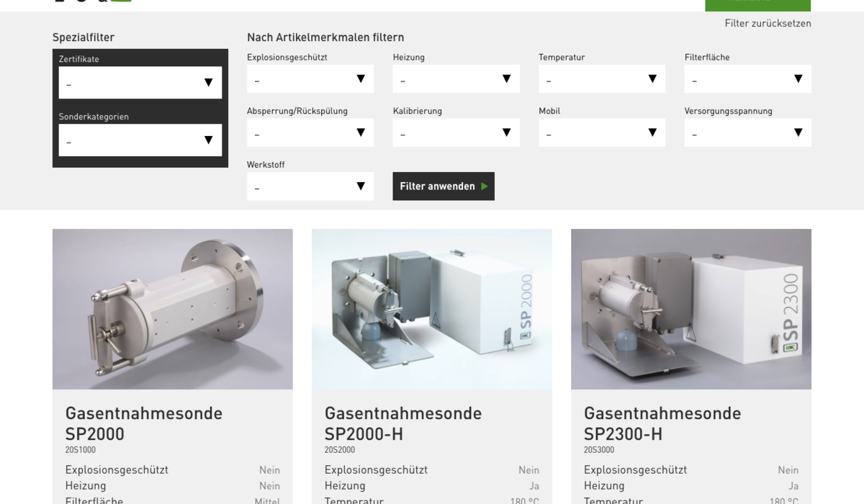The image size is (864, 504).
Task: Open the Temperatur filter dropdown
Action: click(x=601, y=79)
